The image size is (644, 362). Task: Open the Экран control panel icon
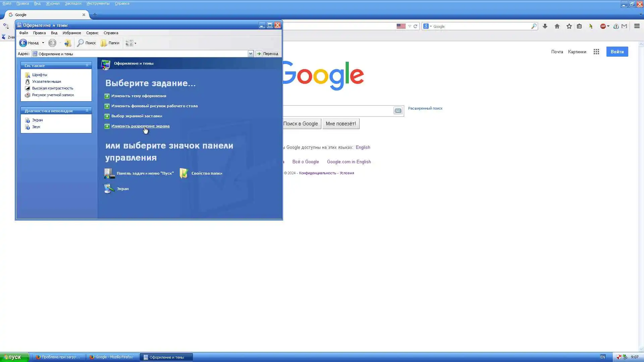[109, 189]
